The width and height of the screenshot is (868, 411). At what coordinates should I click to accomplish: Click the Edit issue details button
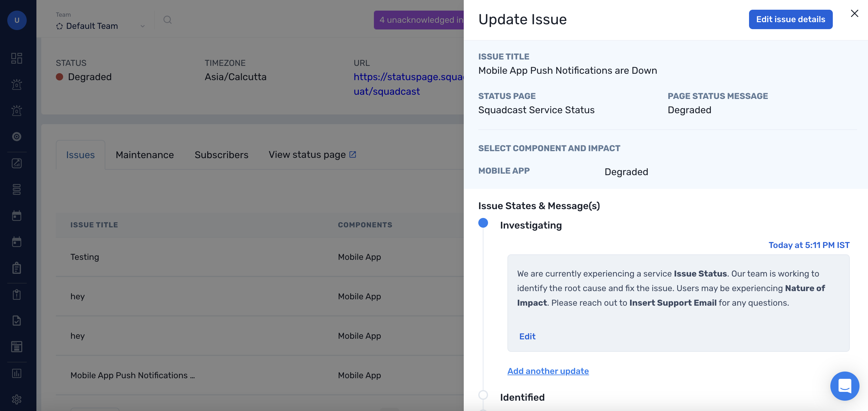790,19
